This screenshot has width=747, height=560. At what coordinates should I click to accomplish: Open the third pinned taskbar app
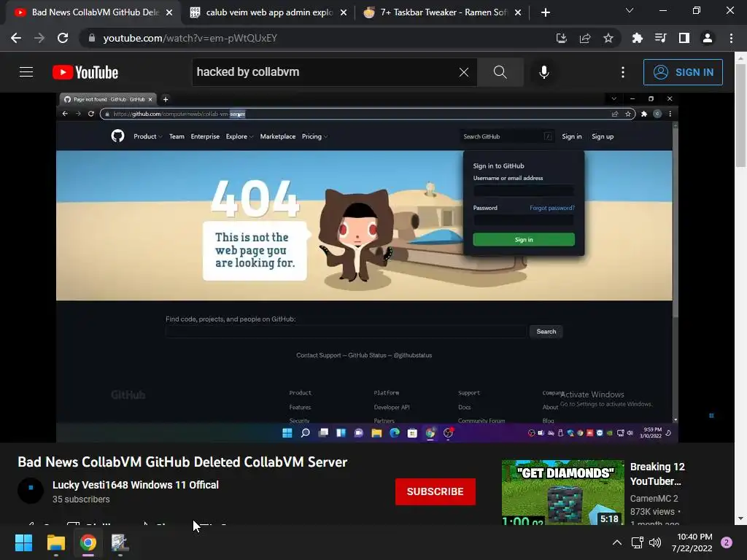(x=120, y=542)
